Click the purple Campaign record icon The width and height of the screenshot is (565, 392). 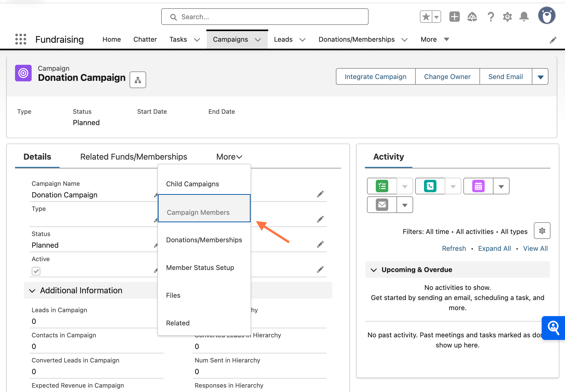click(23, 73)
